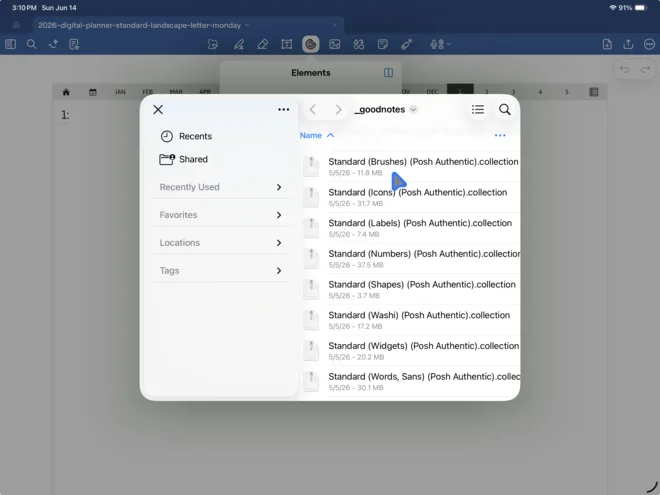The height and width of the screenshot is (495, 660).
Task: Open DEC month tab in planner
Action: (432, 91)
